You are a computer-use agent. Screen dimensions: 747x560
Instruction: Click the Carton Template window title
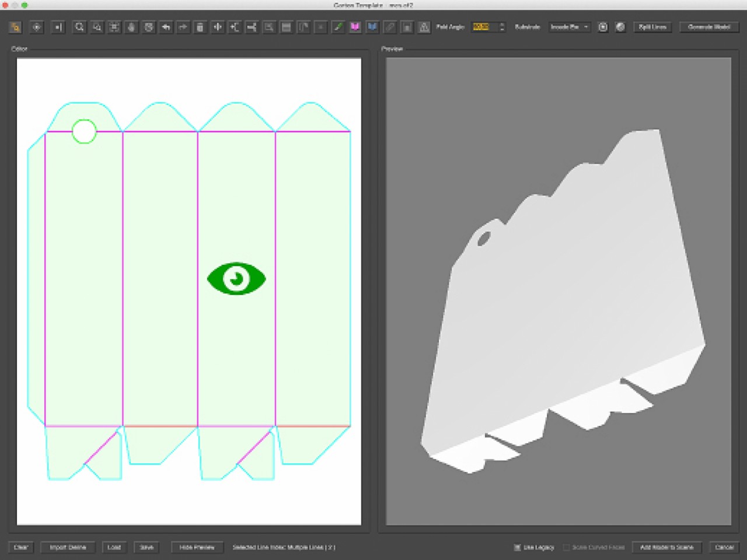[373, 5]
